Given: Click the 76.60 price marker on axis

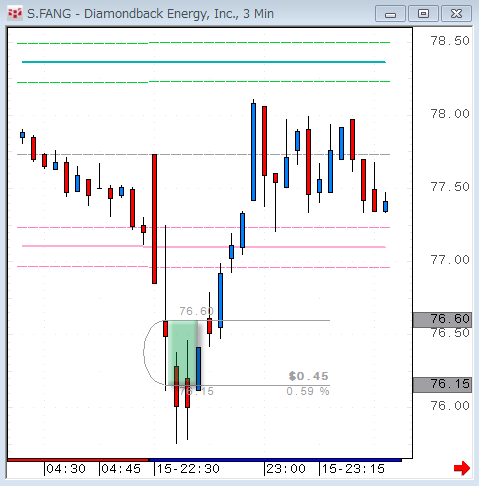Looking at the screenshot, I should (442, 319).
